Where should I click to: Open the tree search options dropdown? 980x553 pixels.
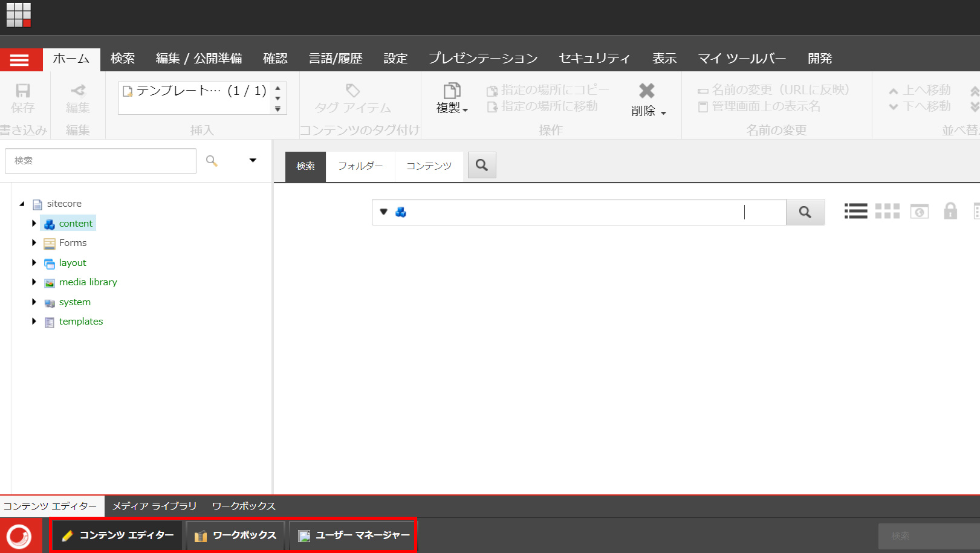[253, 161]
